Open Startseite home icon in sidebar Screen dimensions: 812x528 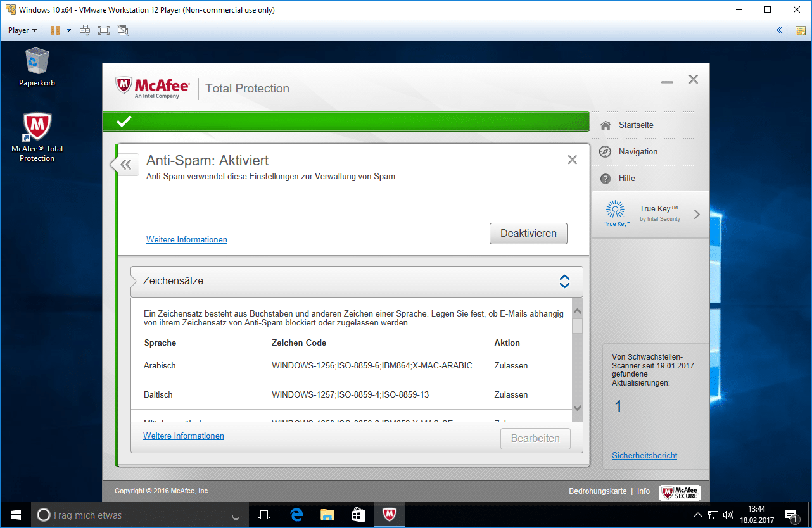tap(606, 125)
